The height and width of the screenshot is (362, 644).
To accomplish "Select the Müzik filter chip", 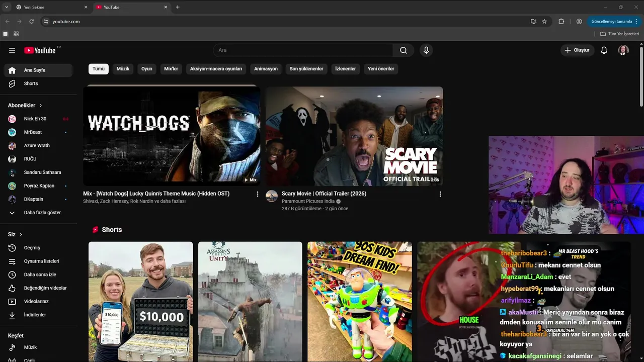I will click(123, 69).
